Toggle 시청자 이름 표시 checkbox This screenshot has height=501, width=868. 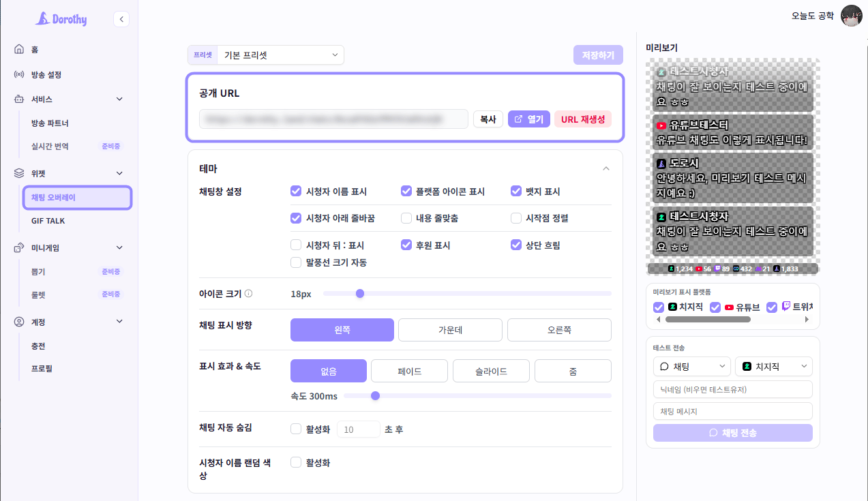point(296,192)
